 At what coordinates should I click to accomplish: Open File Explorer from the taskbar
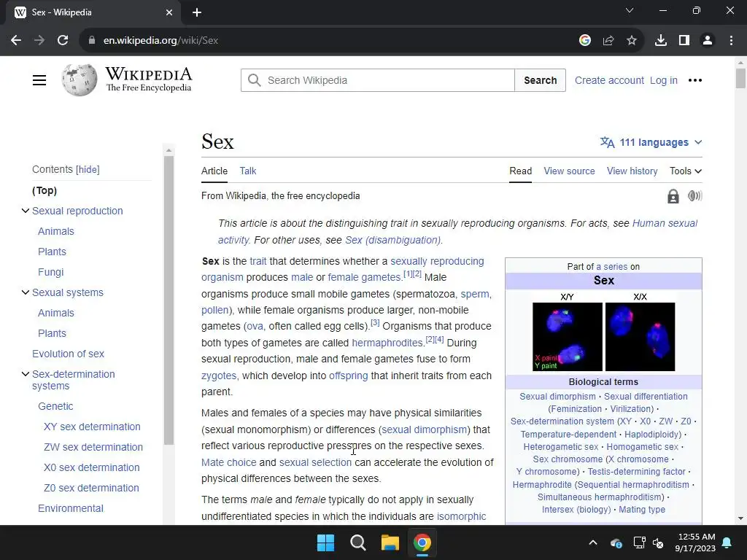[x=390, y=542]
